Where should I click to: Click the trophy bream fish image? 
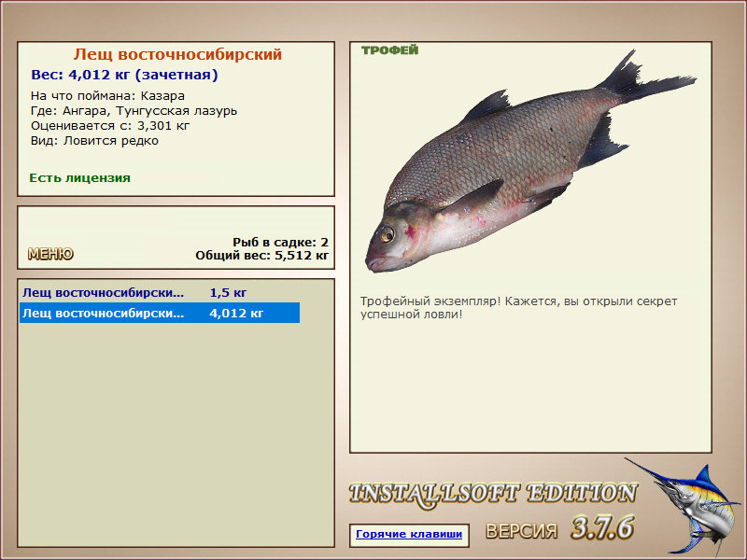pyautogui.click(x=530, y=161)
